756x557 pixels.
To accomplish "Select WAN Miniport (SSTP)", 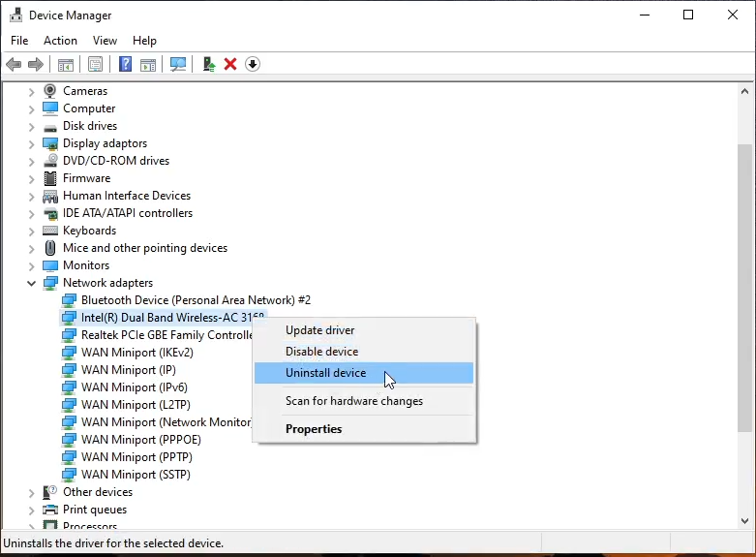I will point(136,475).
